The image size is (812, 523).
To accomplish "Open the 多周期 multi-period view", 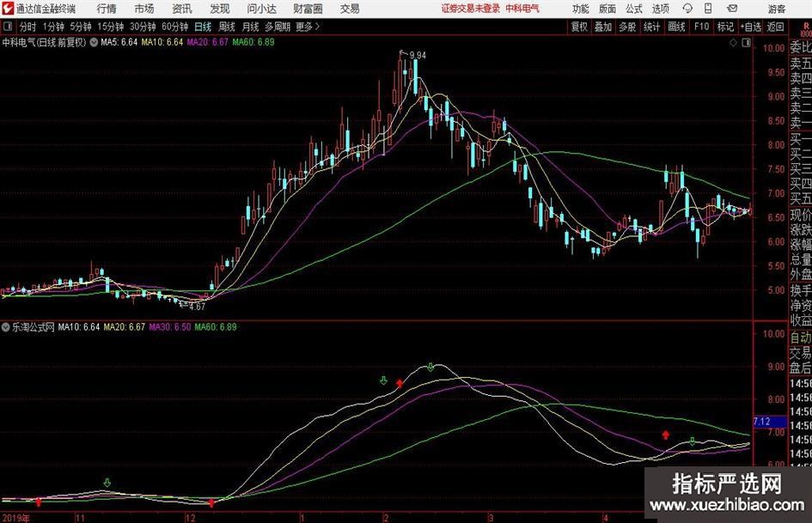I will coord(278,27).
